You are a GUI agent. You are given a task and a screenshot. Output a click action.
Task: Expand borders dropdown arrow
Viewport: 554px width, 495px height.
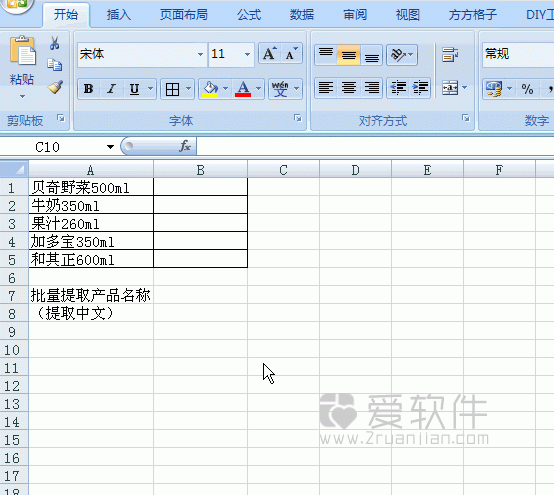(x=188, y=88)
